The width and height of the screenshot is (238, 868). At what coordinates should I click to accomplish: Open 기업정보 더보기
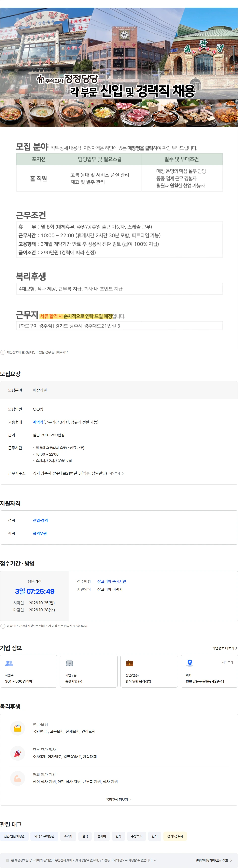coord(225,648)
